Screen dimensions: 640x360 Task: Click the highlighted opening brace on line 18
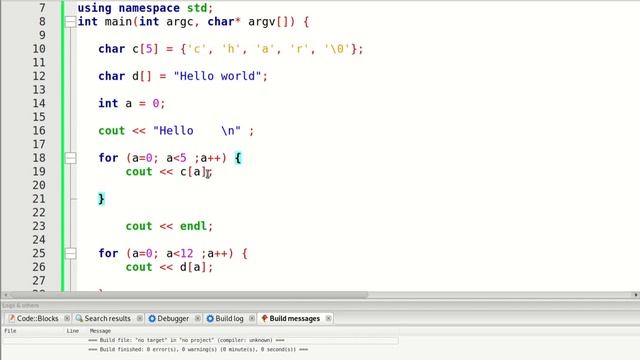click(x=238, y=158)
